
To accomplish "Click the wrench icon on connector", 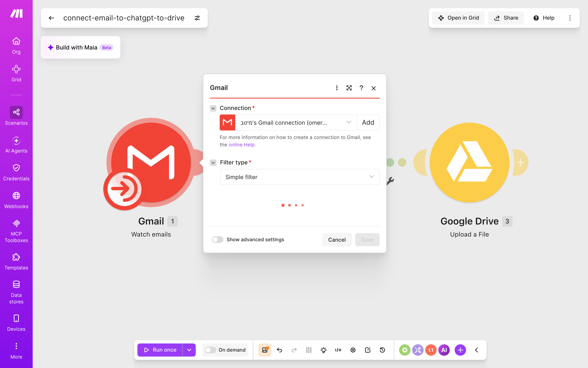I will (390, 181).
